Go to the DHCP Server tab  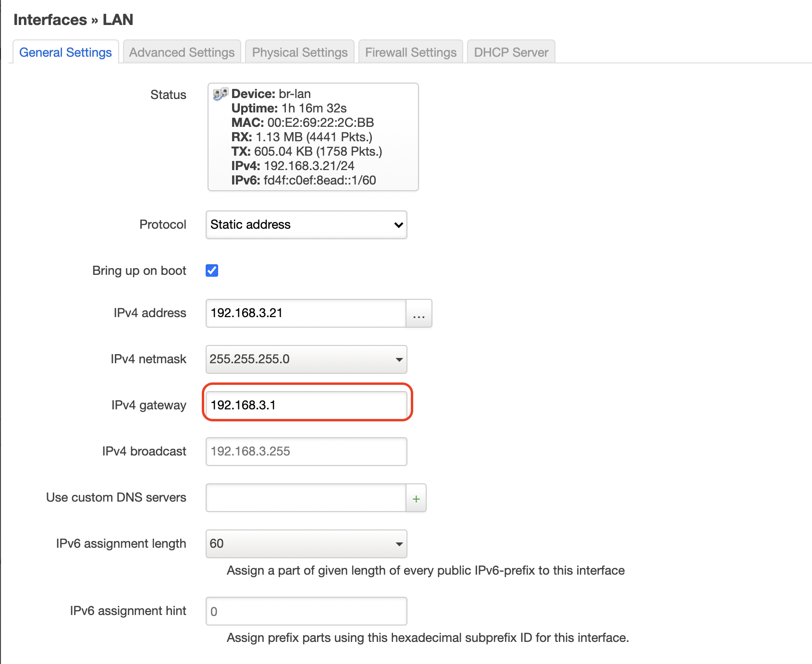[x=511, y=52]
